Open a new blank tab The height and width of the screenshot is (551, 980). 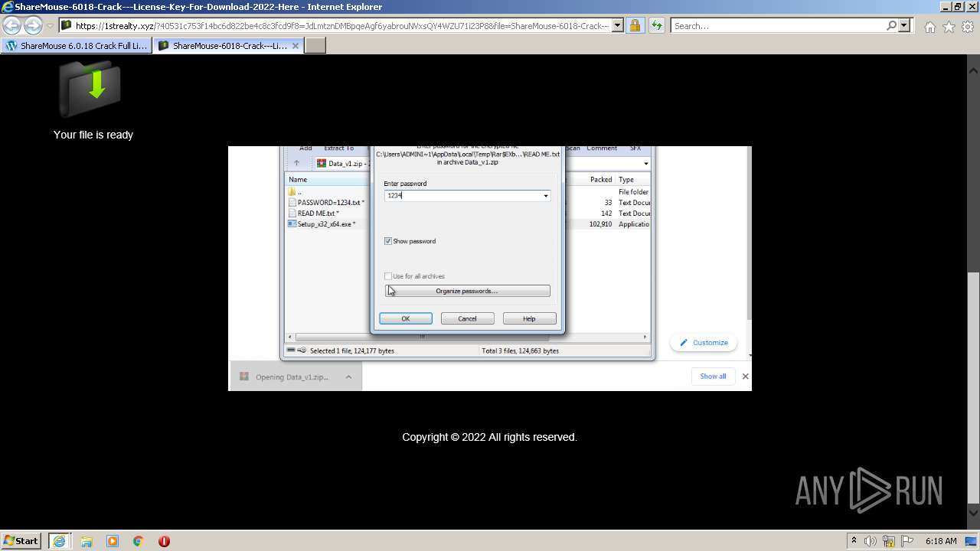(315, 46)
